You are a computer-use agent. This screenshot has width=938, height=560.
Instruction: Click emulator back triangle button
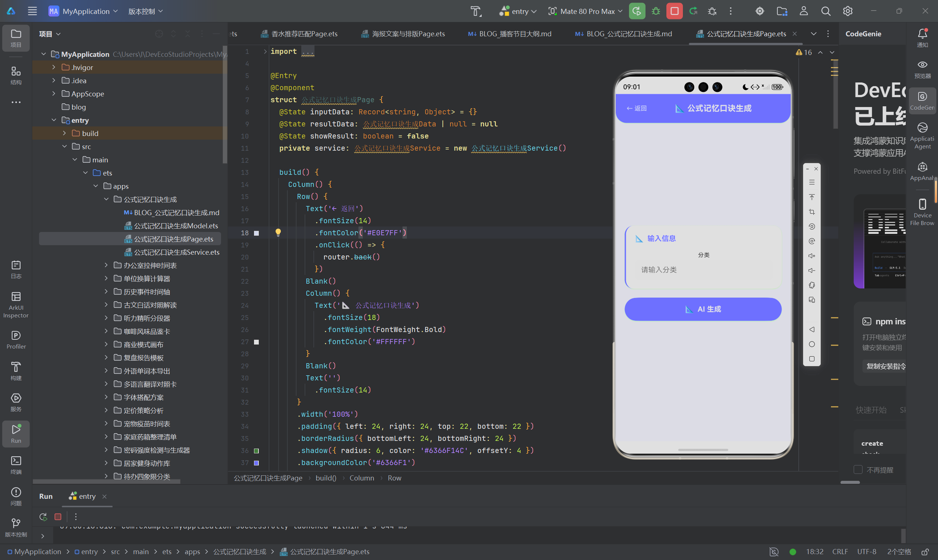coord(812,329)
